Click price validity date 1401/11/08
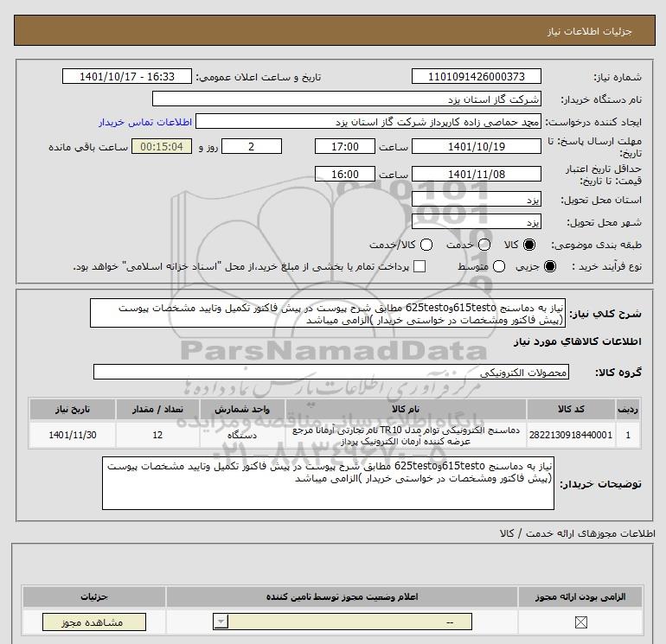 (476, 175)
